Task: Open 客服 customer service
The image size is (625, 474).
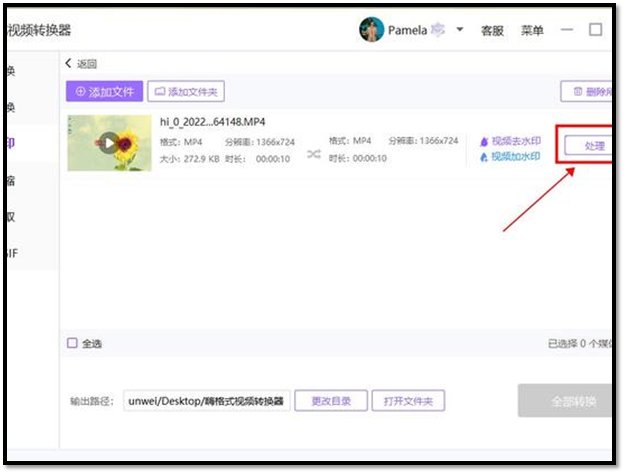Action: [x=492, y=30]
